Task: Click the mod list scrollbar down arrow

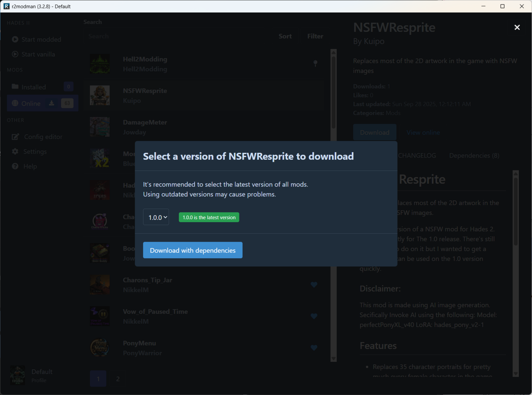Action: point(333,358)
